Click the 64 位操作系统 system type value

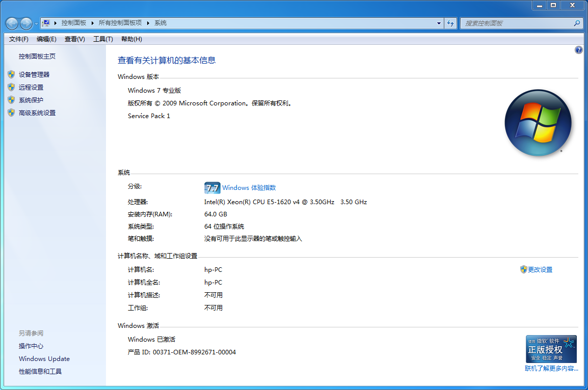pos(224,226)
